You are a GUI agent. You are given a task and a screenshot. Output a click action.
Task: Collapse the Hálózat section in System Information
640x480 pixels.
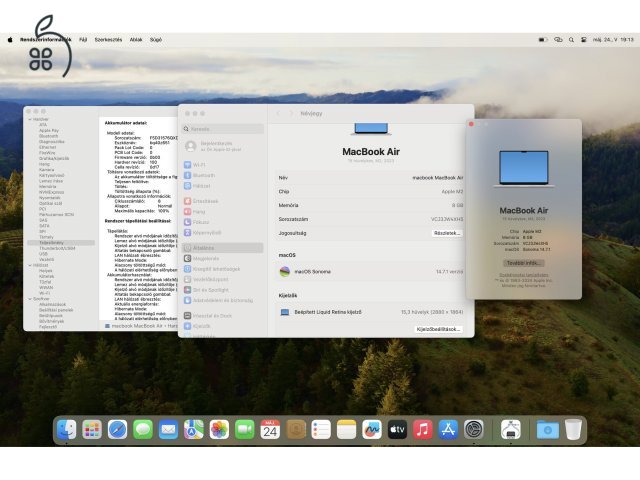(30, 265)
